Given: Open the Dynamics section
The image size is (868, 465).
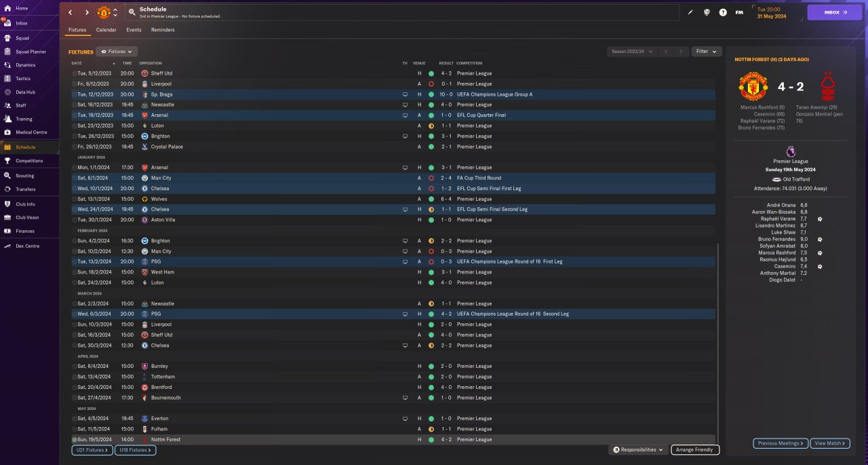Looking at the screenshot, I should point(27,65).
